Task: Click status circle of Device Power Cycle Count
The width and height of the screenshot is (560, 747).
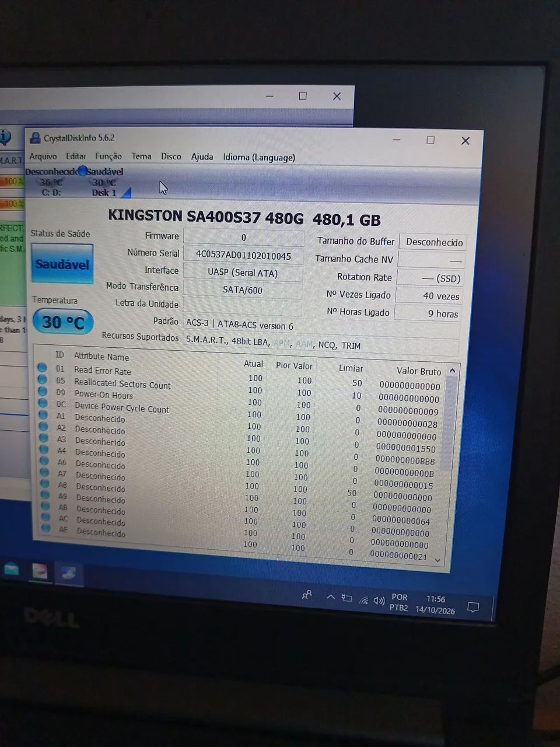Action: click(43, 403)
